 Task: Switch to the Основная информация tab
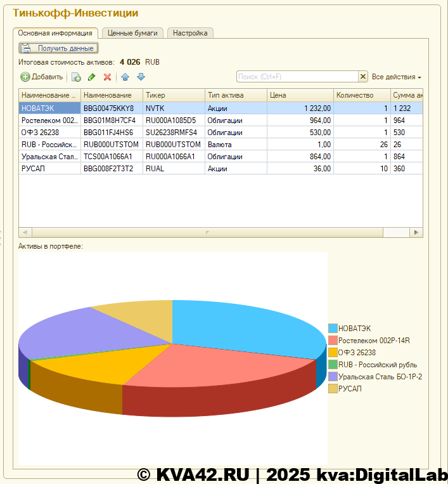point(55,33)
